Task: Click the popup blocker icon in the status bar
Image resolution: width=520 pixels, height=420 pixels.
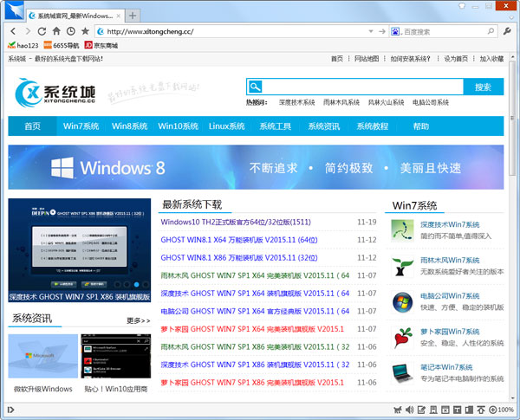Action: pyautogui.click(x=445, y=410)
